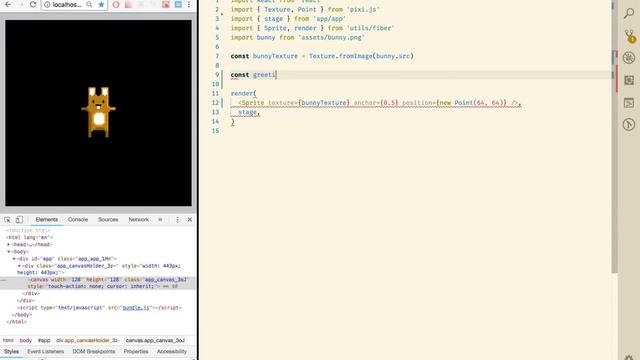640x360 pixels.
Task: Open Source Control with pending badge
Action: pos(629,36)
